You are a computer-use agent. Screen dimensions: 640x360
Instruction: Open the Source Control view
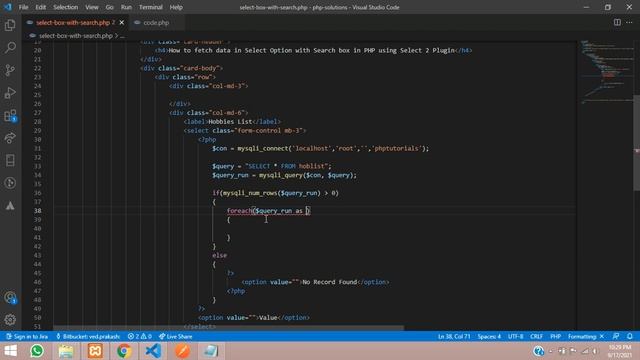[x=10, y=70]
